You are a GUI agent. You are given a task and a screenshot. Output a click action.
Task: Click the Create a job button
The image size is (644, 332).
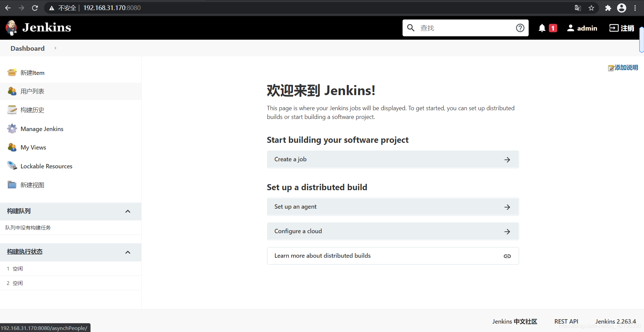click(393, 159)
